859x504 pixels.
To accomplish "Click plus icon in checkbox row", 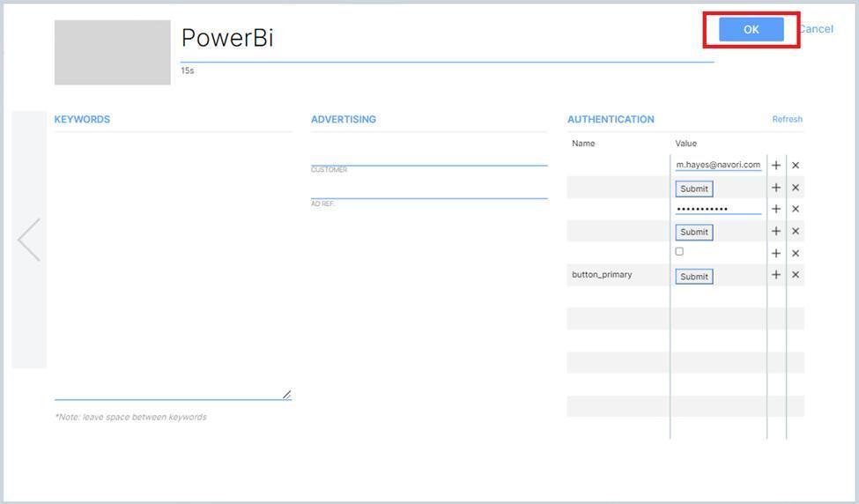I will tap(775, 253).
